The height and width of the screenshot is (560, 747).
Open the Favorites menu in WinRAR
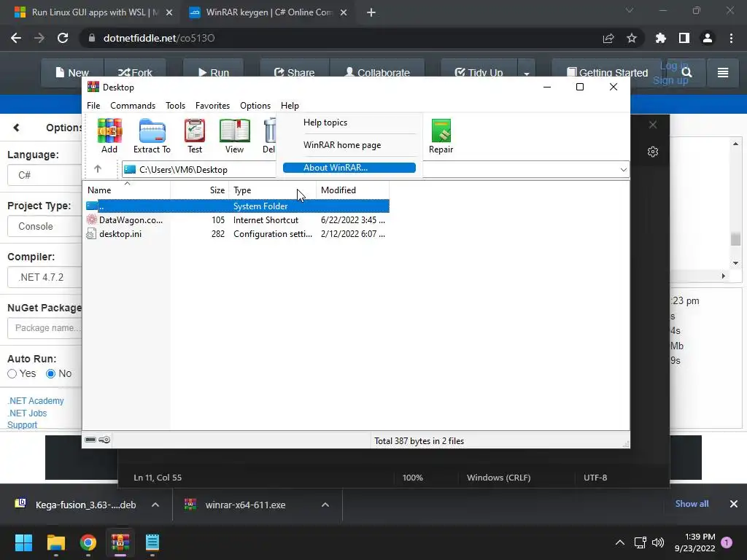[x=212, y=106]
